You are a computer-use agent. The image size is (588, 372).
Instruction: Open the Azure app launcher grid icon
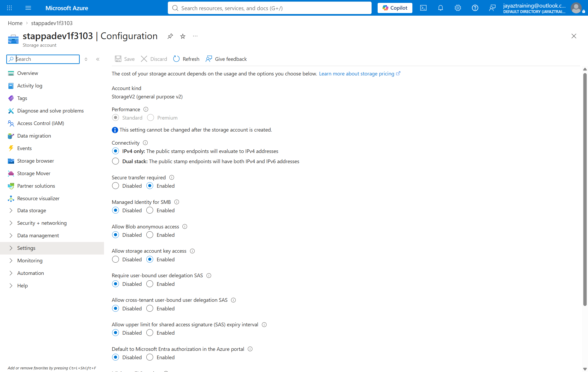(x=9, y=8)
